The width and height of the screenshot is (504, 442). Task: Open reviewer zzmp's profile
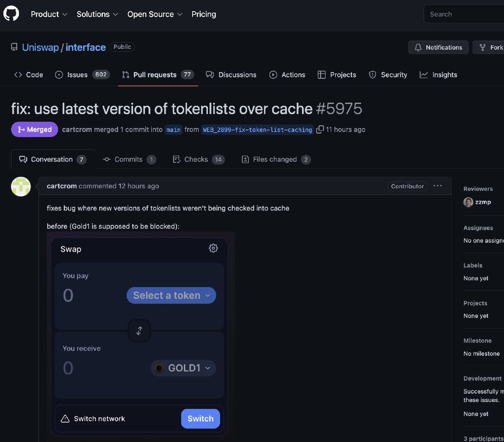click(x=483, y=202)
